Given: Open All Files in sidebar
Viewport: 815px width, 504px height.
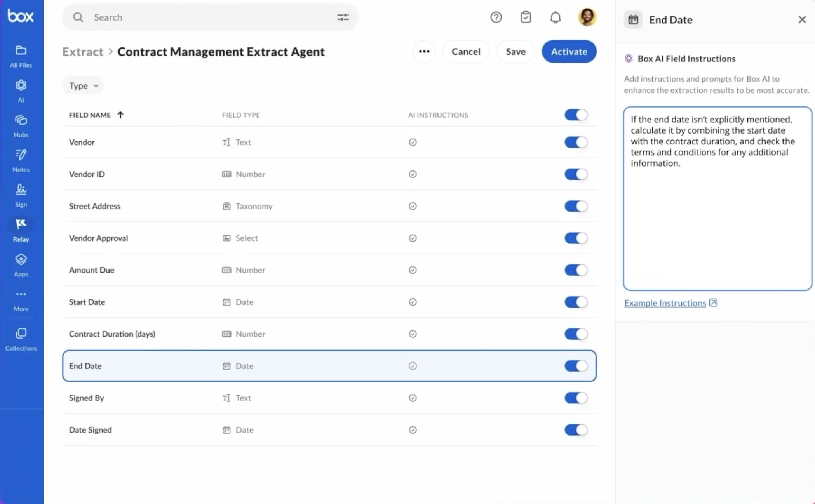Looking at the screenshot, I should click(x=21, y=56).
